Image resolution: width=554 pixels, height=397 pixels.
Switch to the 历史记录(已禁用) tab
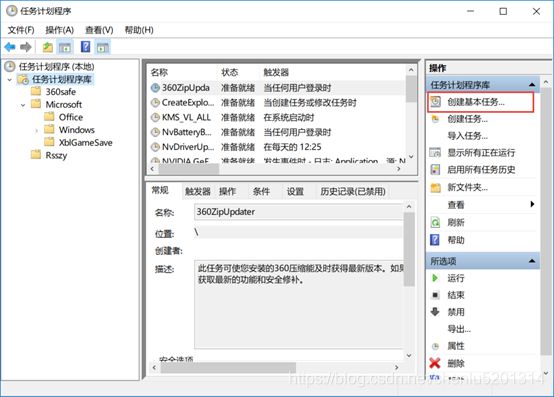tap(353, 191)
